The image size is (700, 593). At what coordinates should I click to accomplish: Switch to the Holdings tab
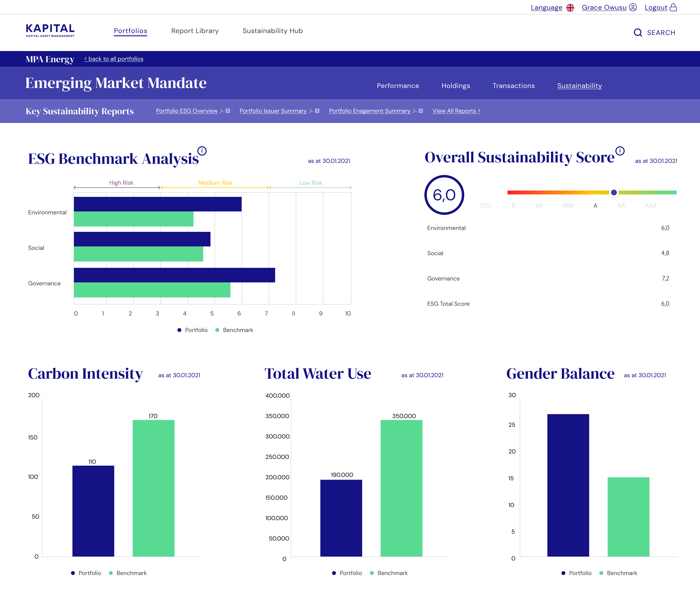click(456, 86)
